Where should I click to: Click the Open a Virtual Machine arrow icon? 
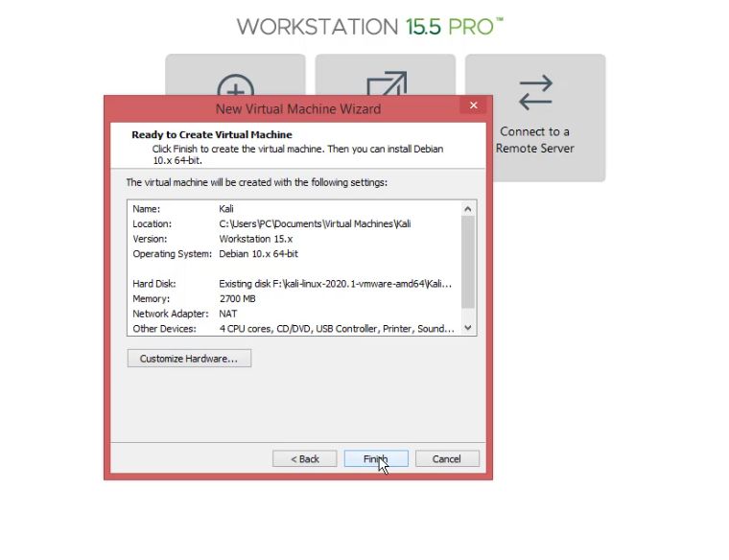click(387, 83)
